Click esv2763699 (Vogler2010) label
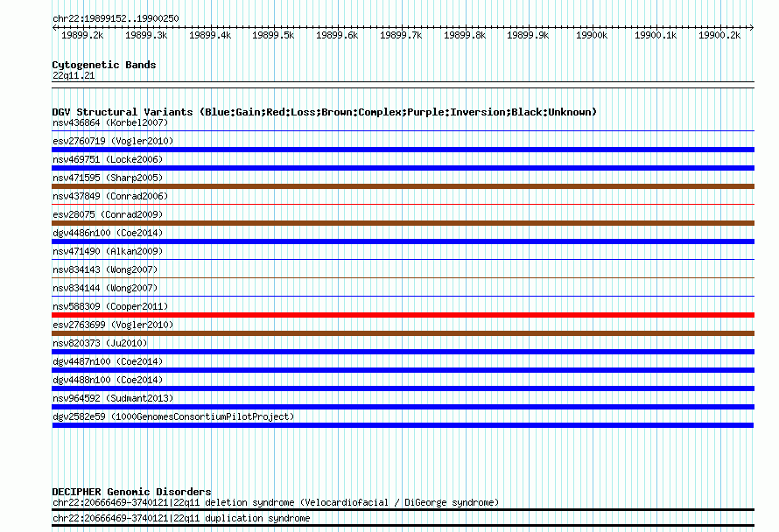The image size is (779, 532). tap(113, 325)
